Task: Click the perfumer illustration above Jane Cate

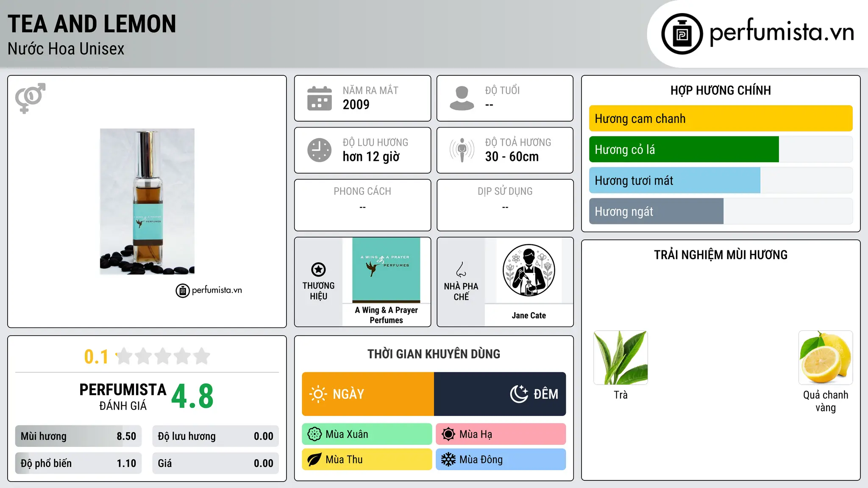Action: pyautogui.click(x=529, y=270)
